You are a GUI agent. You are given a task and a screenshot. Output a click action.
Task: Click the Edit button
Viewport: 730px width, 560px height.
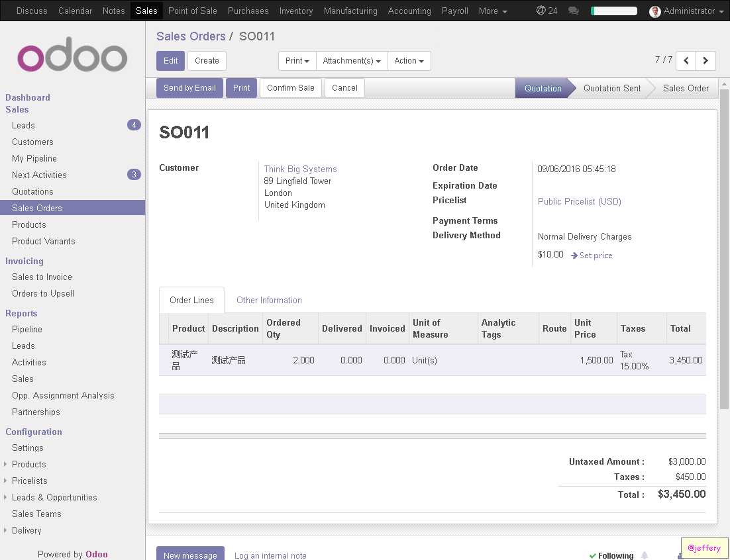click(170, 60)
